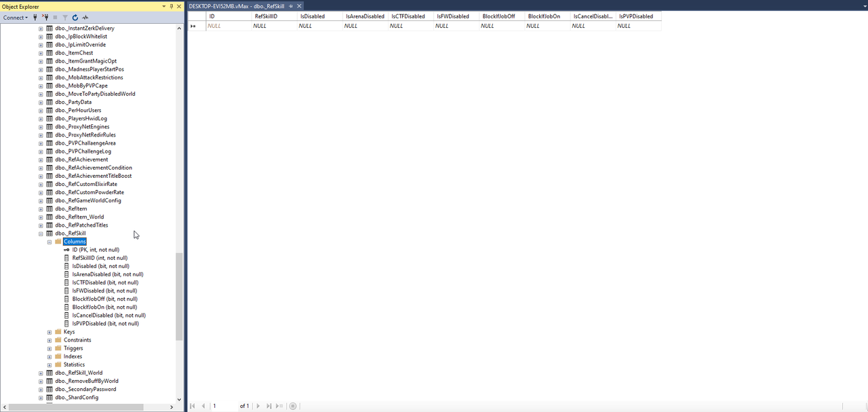Expand the Keys folder
This screenshot has width=868, height=412.
pyautogui.click(x=50, y=332)
